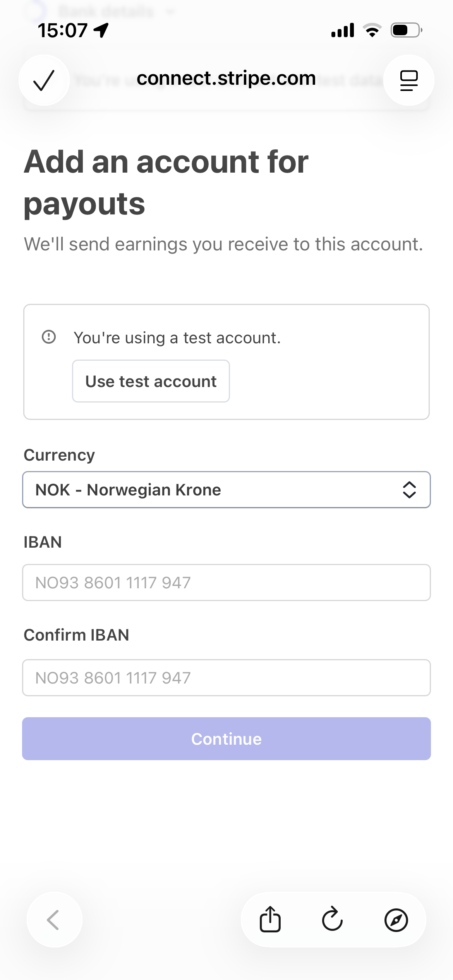Screen dimensions: 453x980
Task: Tap the checkmark Done button
Action: (44, 80)
